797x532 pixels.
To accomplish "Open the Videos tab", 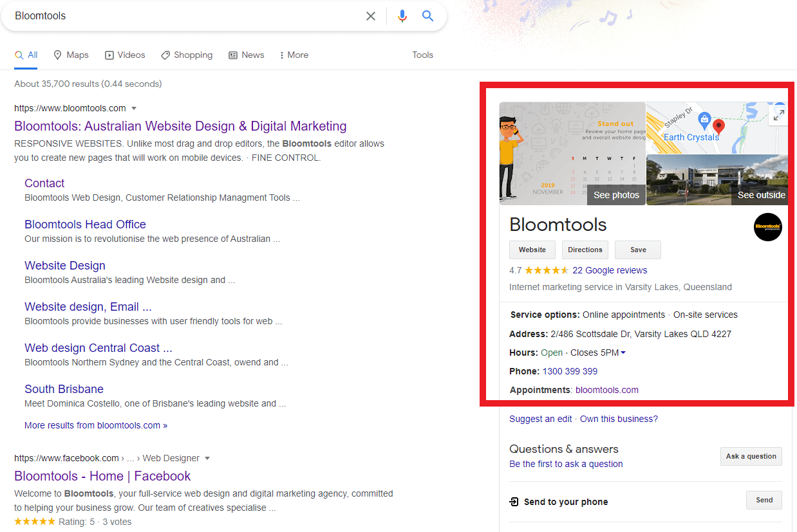I will [125, 55].
